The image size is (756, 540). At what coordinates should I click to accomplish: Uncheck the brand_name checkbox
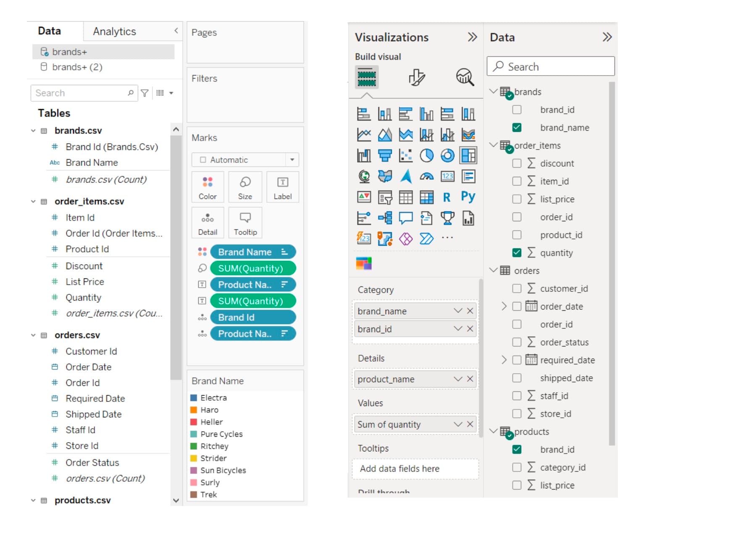517,128
